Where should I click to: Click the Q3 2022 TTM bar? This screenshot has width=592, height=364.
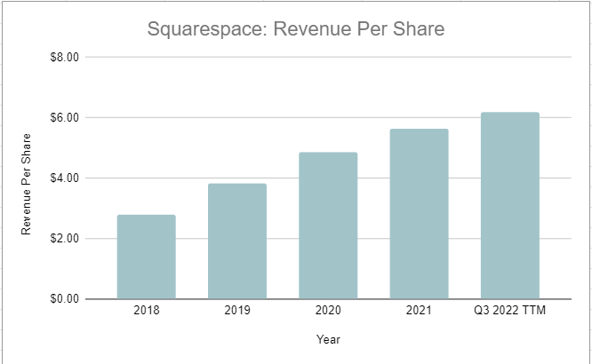coord(510,206)
